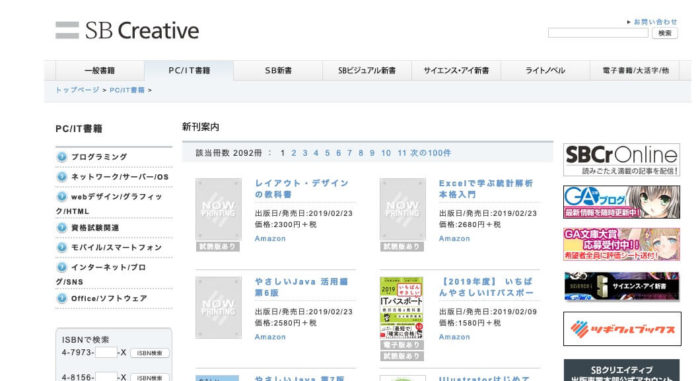Click the bullet icon next to モバイル/スマートフォン

[62, 247]
